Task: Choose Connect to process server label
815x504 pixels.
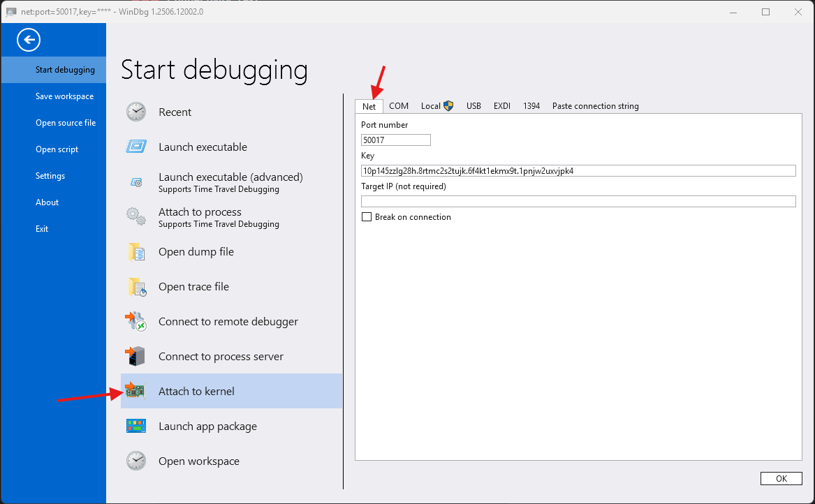Action: (x=221, y=357)
